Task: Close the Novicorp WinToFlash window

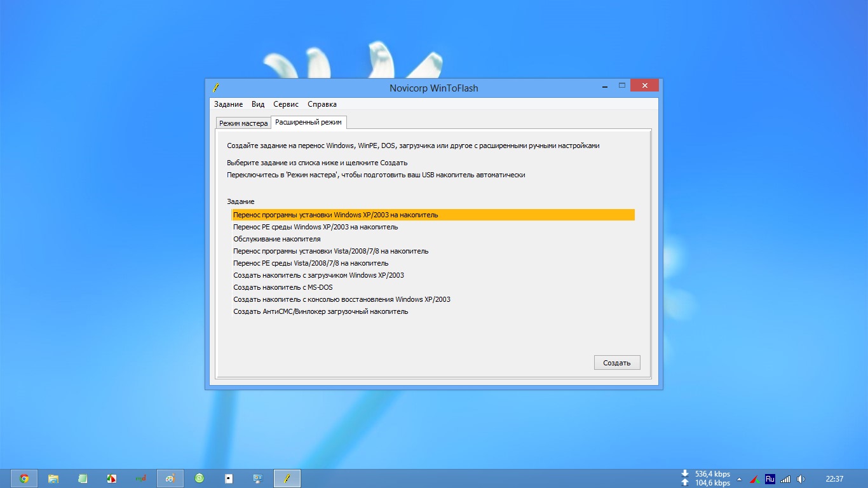Action: [x=645, y=86]
